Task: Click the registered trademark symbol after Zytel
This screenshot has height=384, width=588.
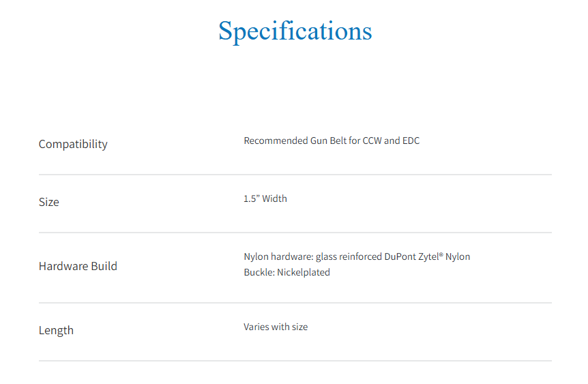Action: 441,255
